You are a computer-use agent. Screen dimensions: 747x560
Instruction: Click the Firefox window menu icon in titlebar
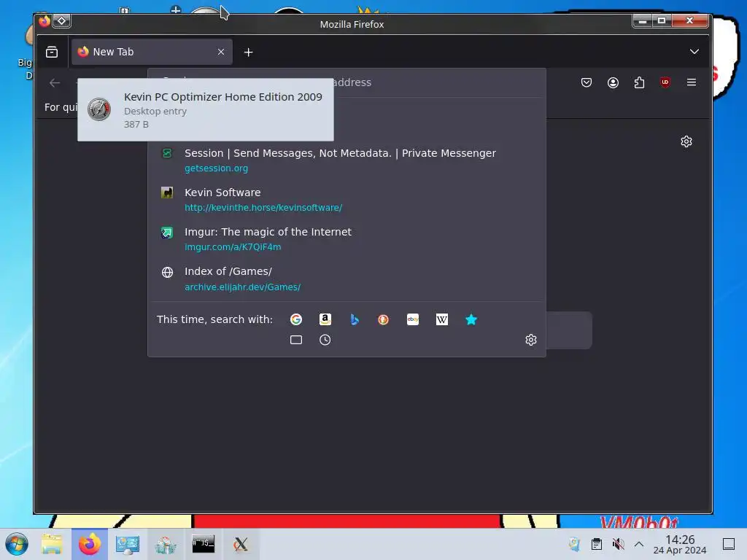(44, 21)
